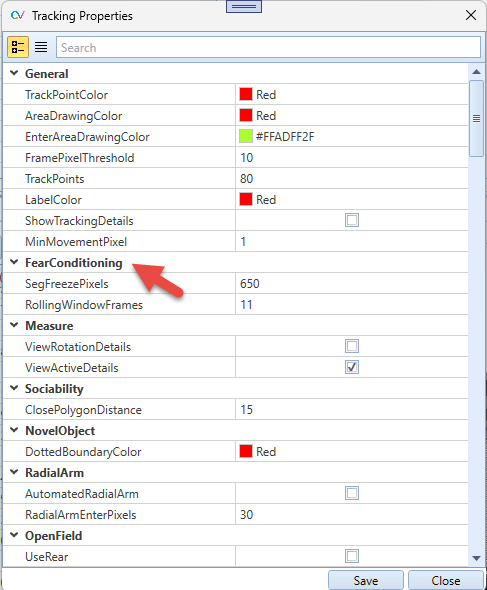Enable the ViewRotationDetails checkbox

[x=352, y=346]
